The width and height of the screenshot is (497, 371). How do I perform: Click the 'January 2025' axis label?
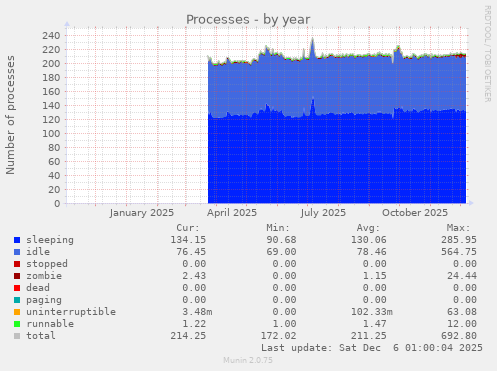[x=142, y=213]
